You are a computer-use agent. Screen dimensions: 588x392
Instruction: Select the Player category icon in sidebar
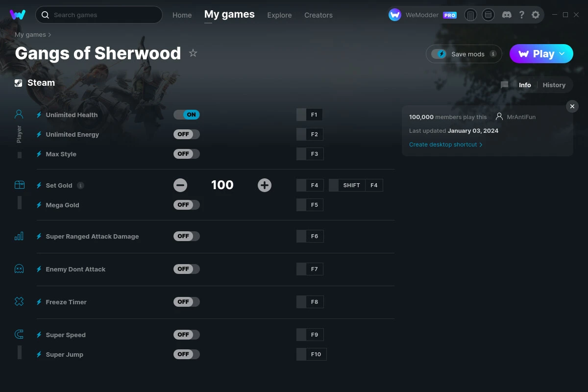[x=19, y=114]
